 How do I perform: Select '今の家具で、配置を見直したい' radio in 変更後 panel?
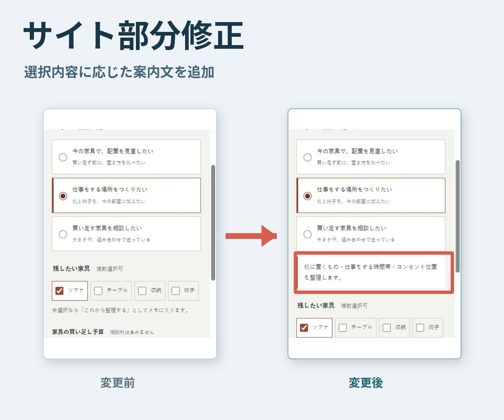307,157
